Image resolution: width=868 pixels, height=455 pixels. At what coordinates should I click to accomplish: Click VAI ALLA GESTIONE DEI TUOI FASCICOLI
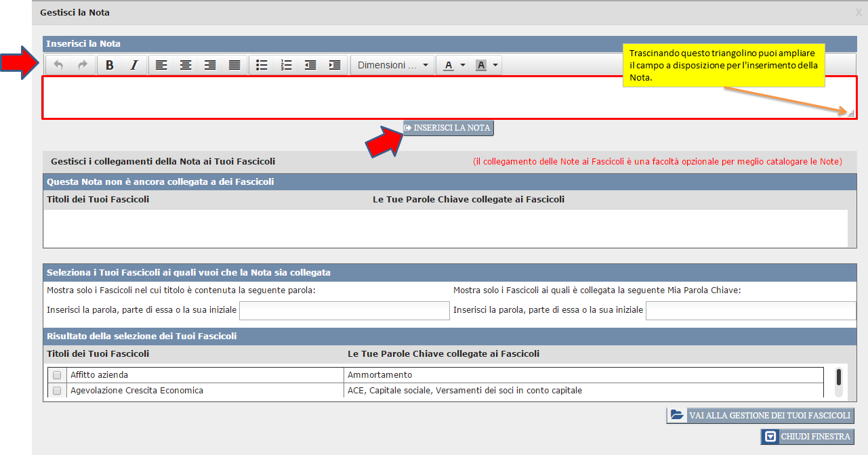760,416
